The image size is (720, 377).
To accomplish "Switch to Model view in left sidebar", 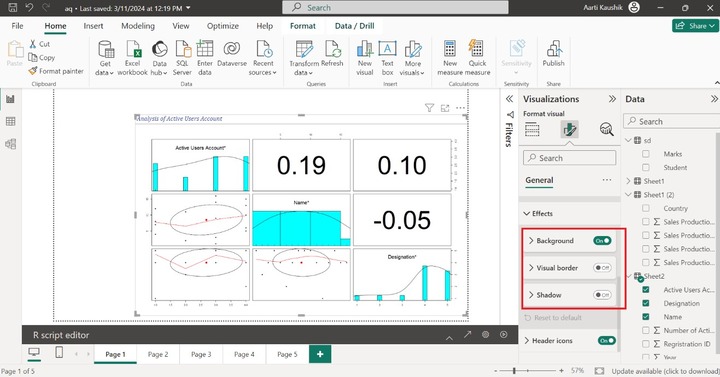I will (x=10, y=144).
